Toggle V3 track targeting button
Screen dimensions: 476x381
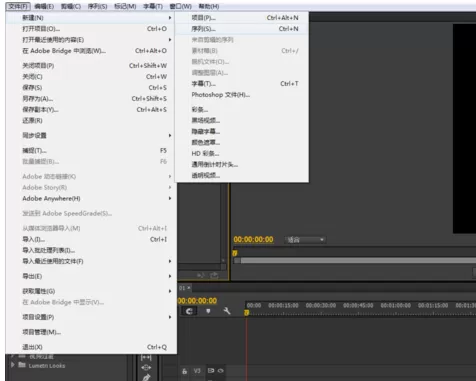coord(197,371)
